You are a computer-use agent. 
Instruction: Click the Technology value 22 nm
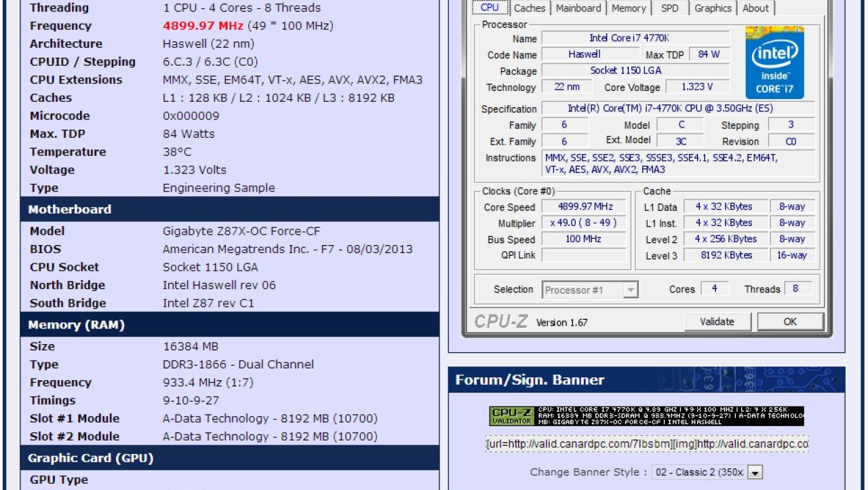pos(567,87)
